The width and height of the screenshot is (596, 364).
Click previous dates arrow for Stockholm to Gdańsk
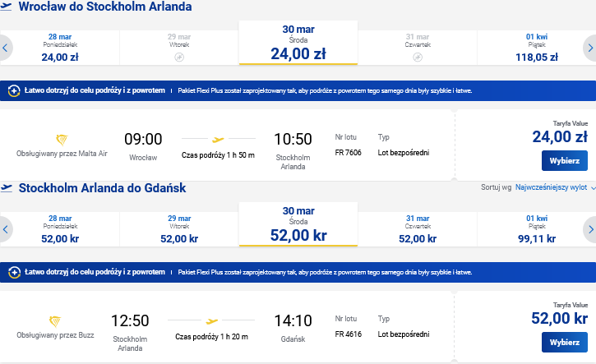point(5,229)
